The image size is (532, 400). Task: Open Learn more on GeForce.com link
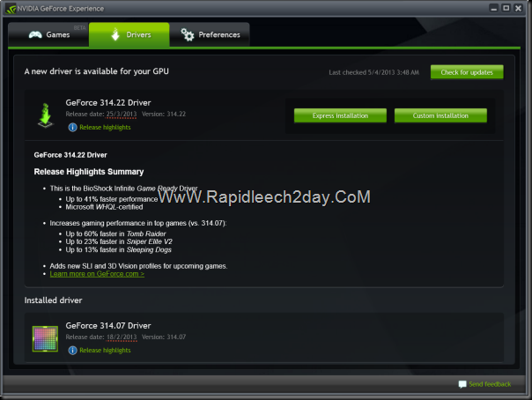pyautogui.click(x=97, y=274)
